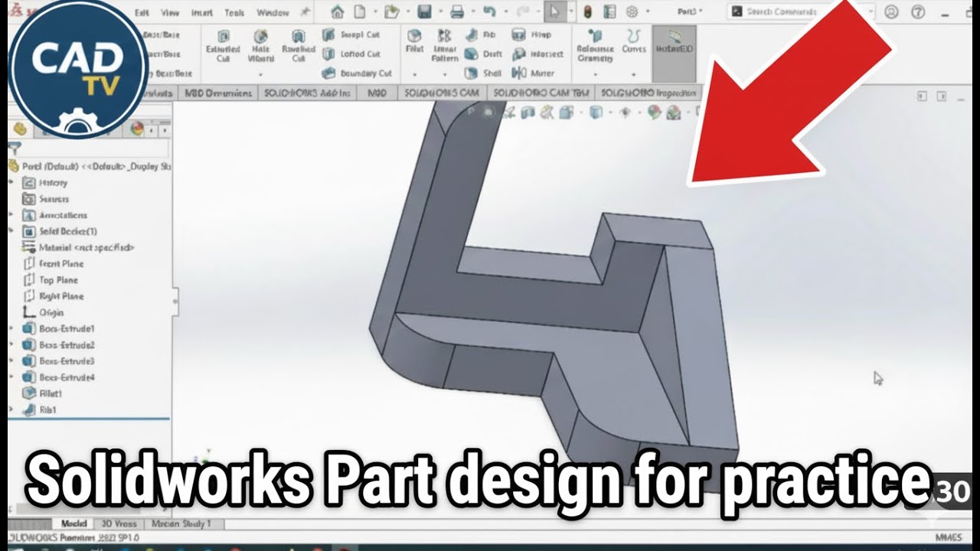This screenshot has height=551, width=980.
Task: Click in the Search Commands field
Action: click(799, 11)
